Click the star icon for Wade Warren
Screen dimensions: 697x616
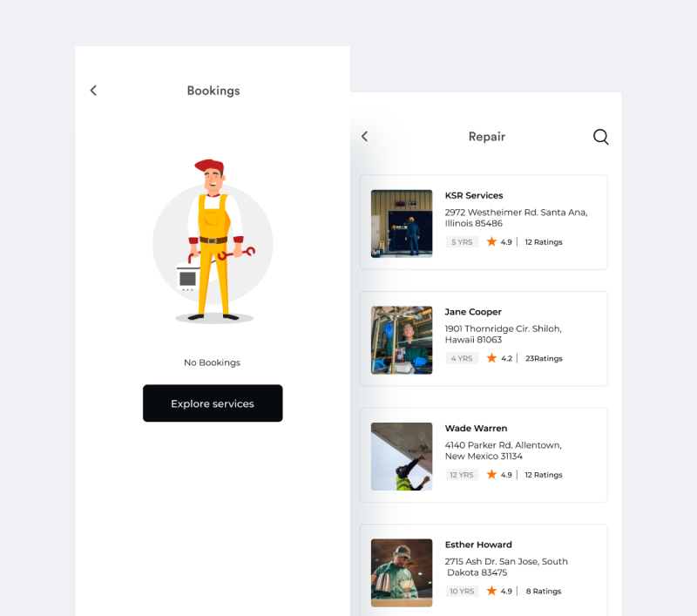pyautogui.click(x=491, y=475)
